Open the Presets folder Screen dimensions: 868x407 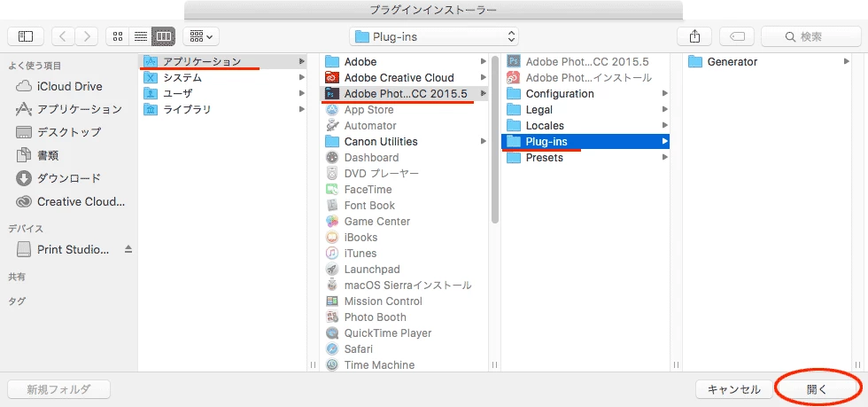point(586,158)
